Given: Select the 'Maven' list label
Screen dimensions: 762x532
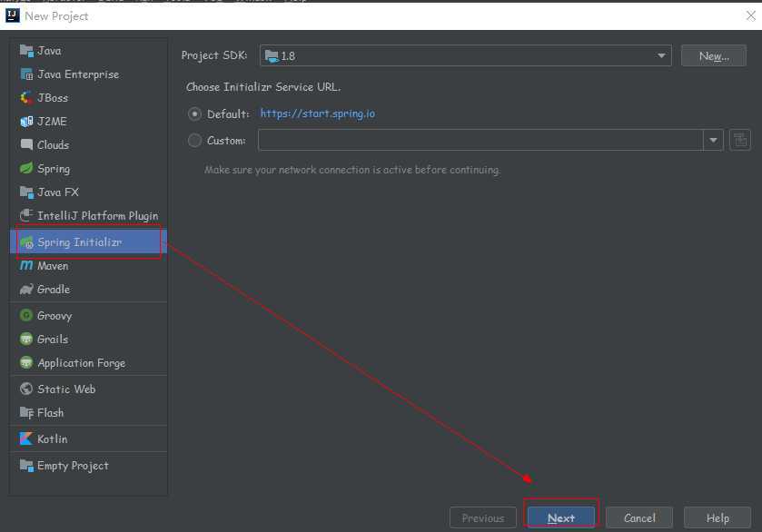Looking at the screenshot, I should pyautogui.click(x=53, y=266).
